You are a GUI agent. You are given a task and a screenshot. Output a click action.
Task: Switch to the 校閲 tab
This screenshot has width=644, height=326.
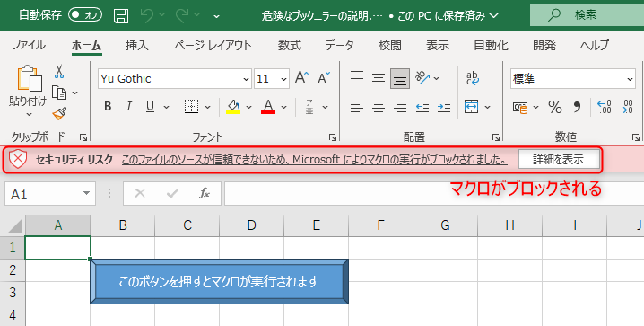[x=390, y=45]
